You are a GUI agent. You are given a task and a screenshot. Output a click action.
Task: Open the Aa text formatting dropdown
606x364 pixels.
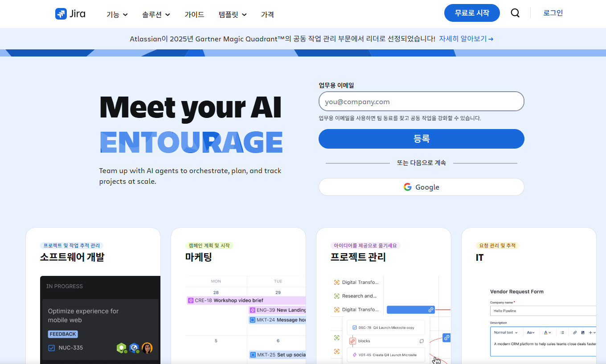pos(530,332)
